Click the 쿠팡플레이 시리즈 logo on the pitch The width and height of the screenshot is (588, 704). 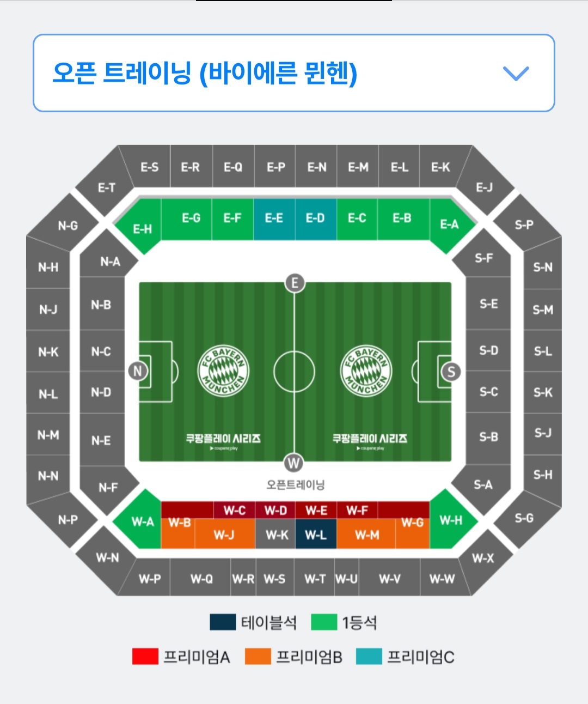tap(223, 436)
